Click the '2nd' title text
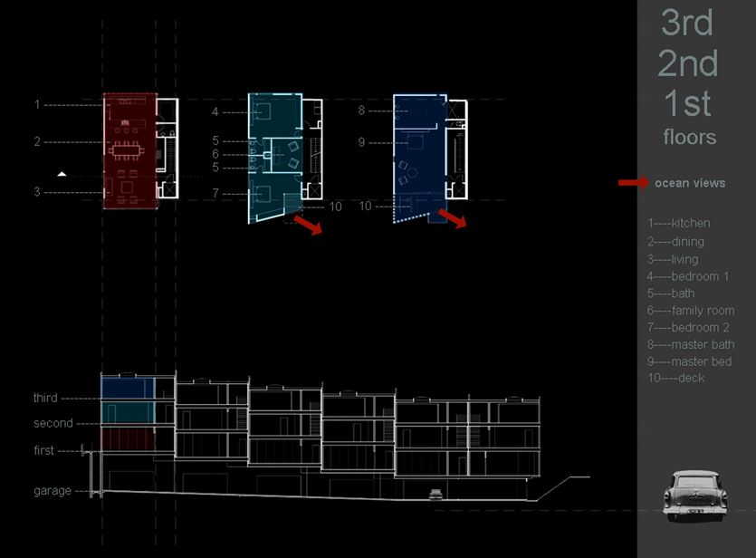 (688, 63)
